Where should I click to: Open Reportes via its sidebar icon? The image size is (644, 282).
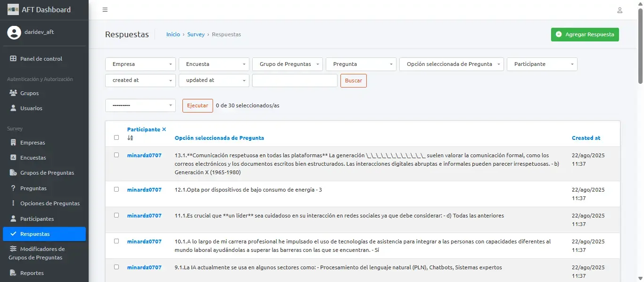(13, 273)
